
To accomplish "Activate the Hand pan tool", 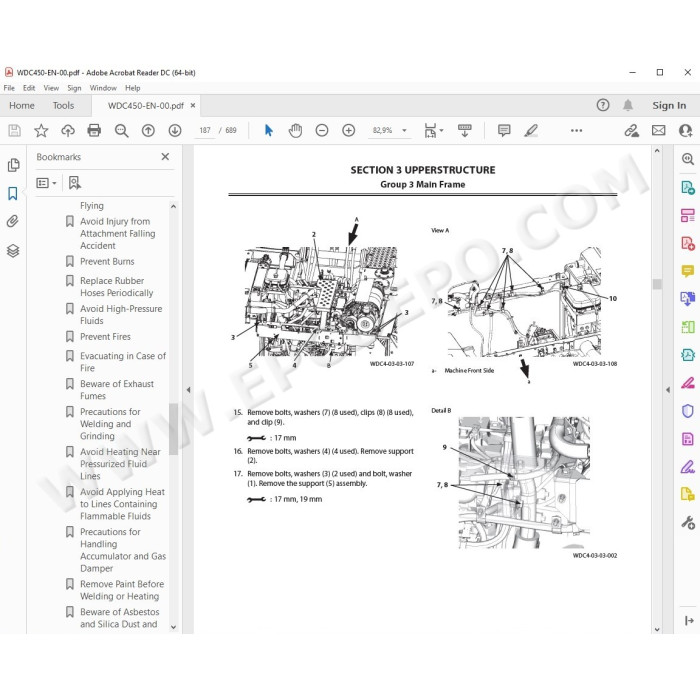I will [x=296, y=130].
